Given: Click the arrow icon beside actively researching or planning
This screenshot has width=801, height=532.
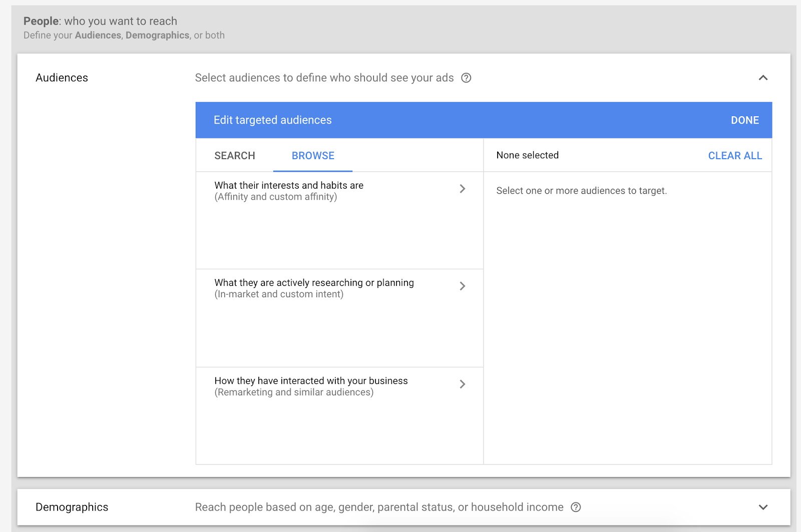Looking at the screenshot, I should tap(463, 286).
